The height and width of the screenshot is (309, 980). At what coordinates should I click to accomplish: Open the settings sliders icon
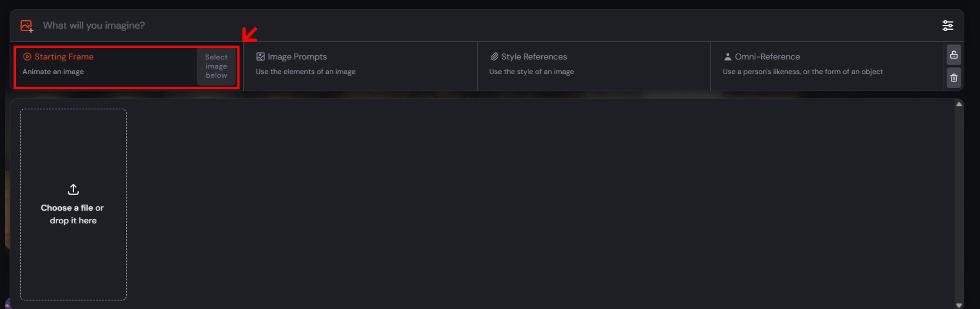click(x=947, y=25)
